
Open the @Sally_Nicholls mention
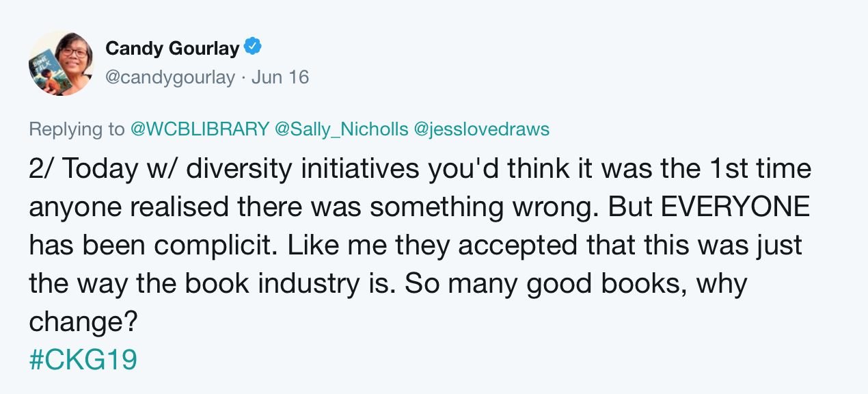pos(341,129)
